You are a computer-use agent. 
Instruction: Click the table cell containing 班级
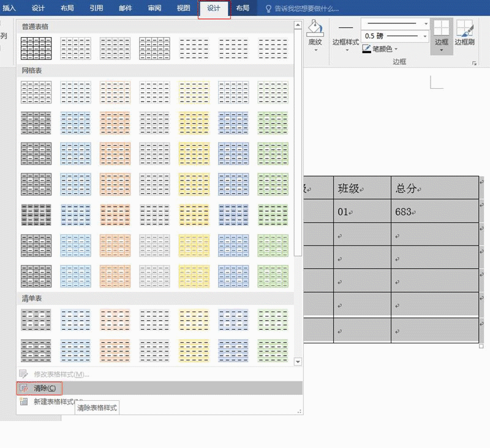tap(362, 188)
